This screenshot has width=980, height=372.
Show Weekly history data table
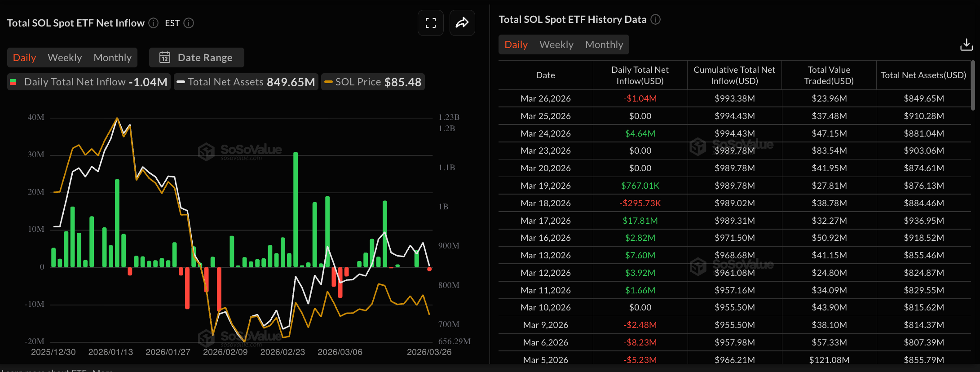(556, 44)
